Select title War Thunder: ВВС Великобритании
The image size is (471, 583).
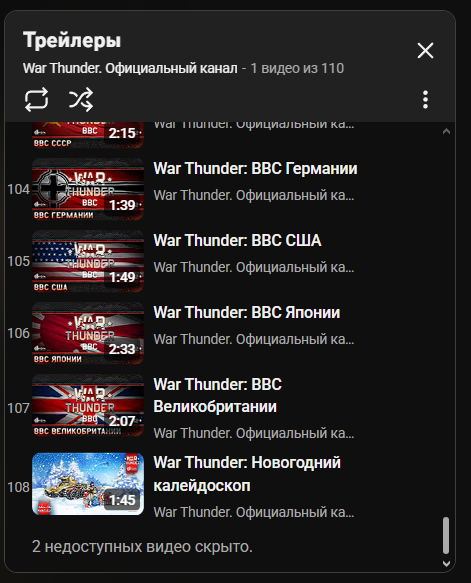point(218,396)
